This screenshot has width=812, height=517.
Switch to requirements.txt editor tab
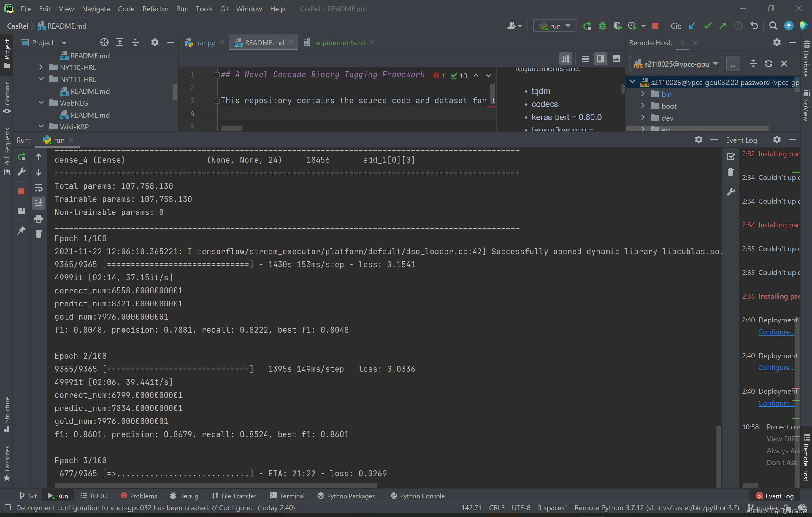(339, 42)
